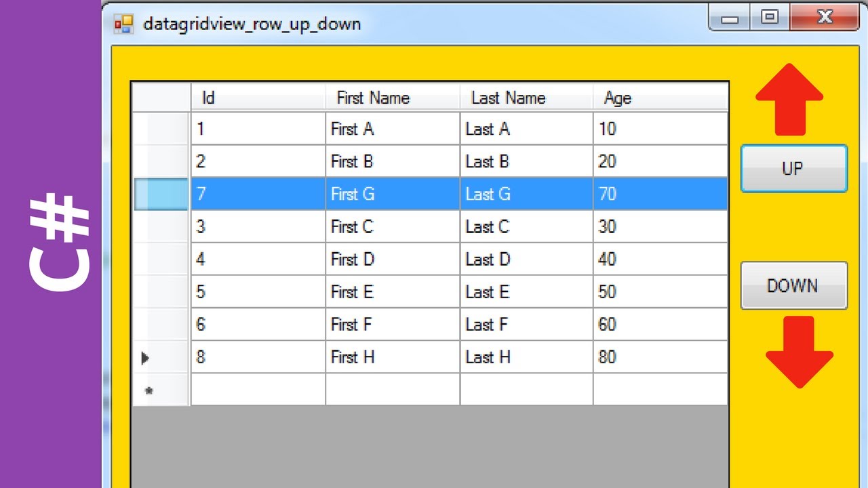Select the row header of row 5
868x488 pixels.
[161, 291]
